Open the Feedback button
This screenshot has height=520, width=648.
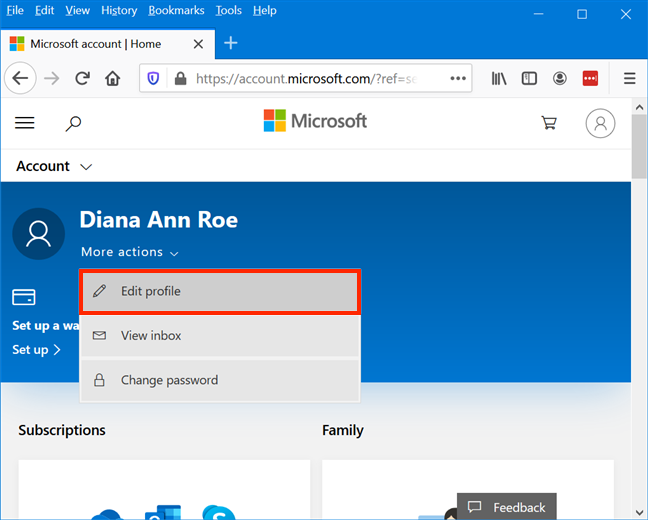coord(507,506)
